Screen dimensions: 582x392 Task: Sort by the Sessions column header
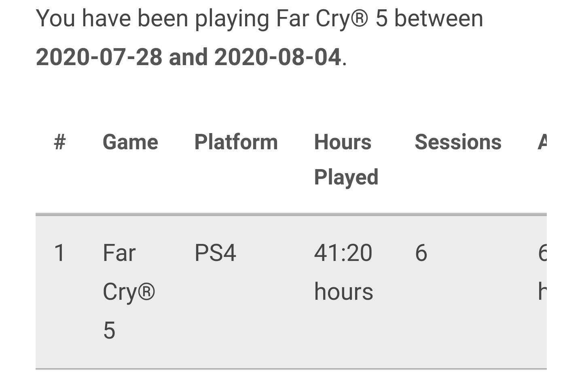pyautogui.click(x=458, y=142)
